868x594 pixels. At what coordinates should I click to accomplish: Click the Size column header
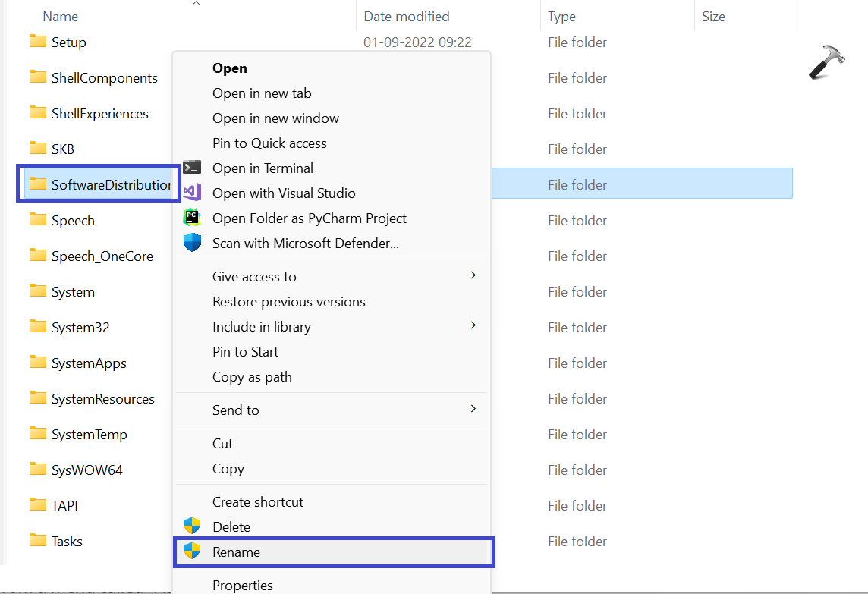click(713, 17)
